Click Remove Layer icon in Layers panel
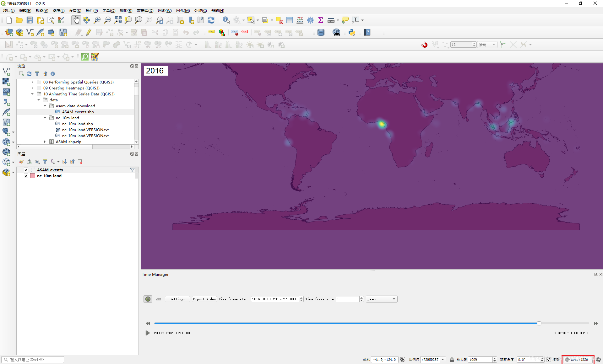 pyautogui.click(x=80, y=162)
